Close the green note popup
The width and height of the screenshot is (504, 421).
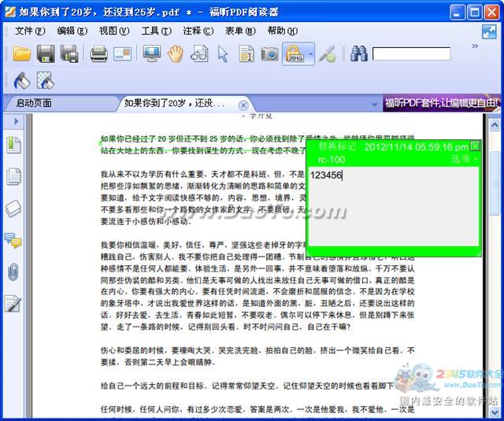475,146
